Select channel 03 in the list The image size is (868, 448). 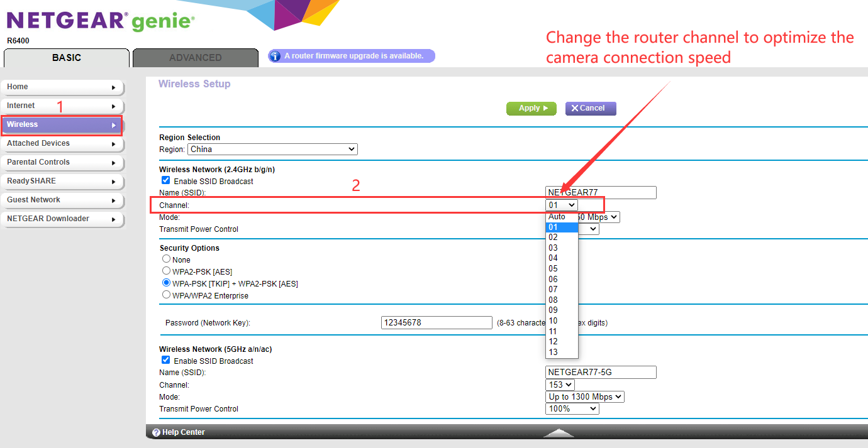coord(562,248)
